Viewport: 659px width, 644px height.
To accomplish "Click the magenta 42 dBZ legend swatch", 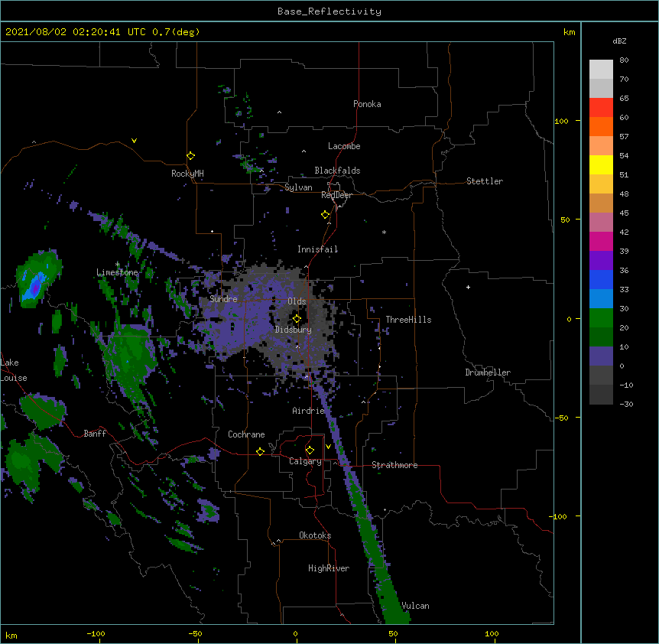I will tap(601, 241).
